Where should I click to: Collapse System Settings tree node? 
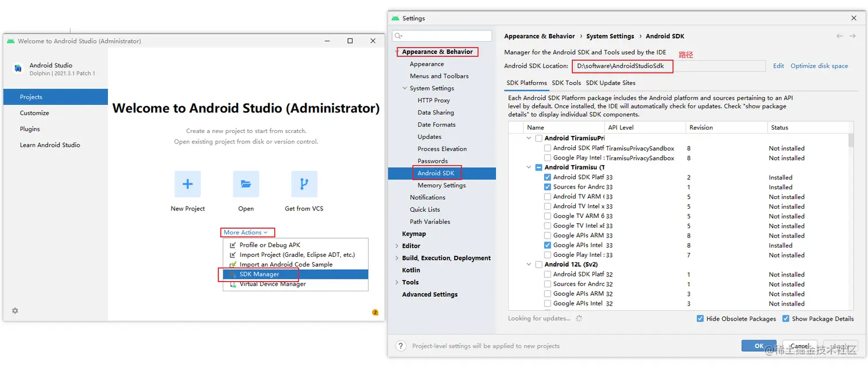coord(405,88)
